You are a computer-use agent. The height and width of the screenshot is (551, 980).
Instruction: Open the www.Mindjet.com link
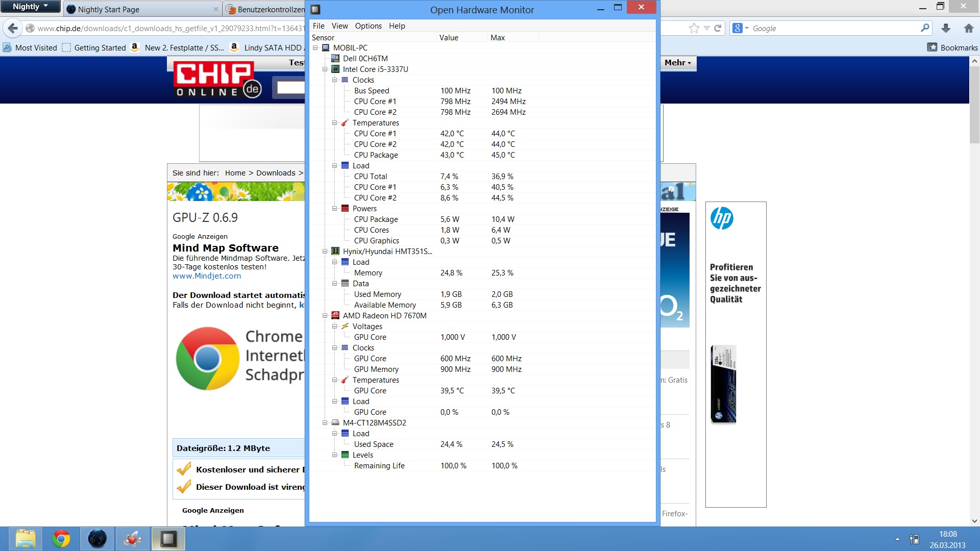click(x=207, y=276)
